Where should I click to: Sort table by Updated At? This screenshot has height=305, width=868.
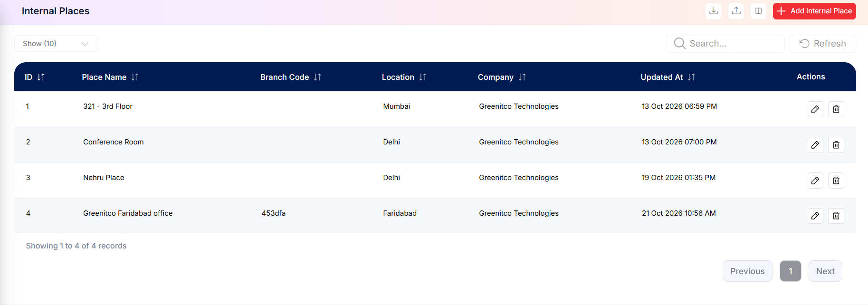(x=691, y=77)
